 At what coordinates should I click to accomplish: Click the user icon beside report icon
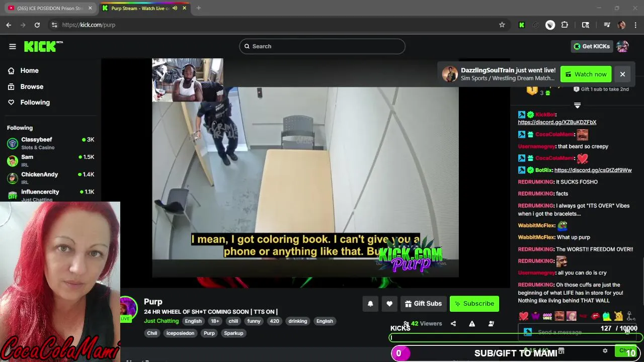491,324
